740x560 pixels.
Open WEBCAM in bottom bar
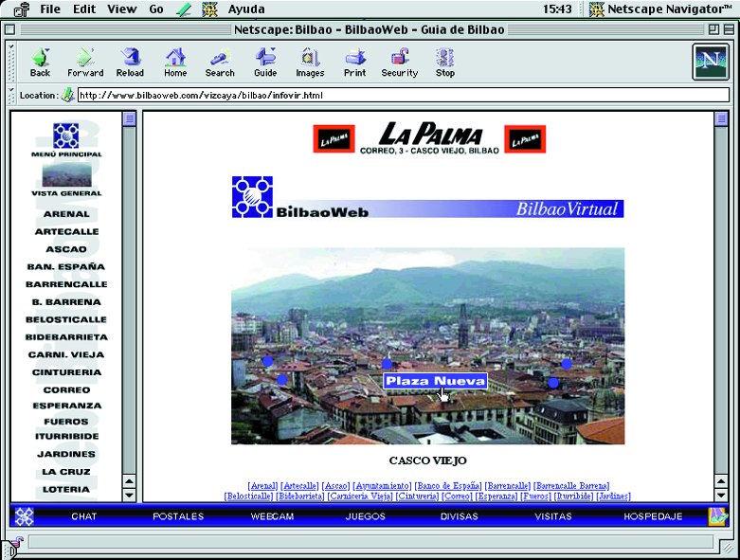click(272, 516)
